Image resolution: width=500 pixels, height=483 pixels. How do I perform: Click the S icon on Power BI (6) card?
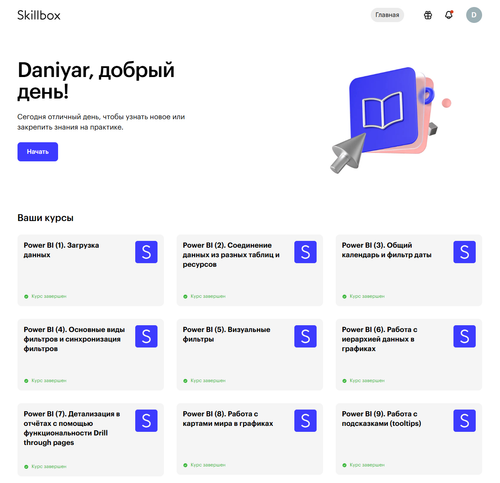click(464, 336)
